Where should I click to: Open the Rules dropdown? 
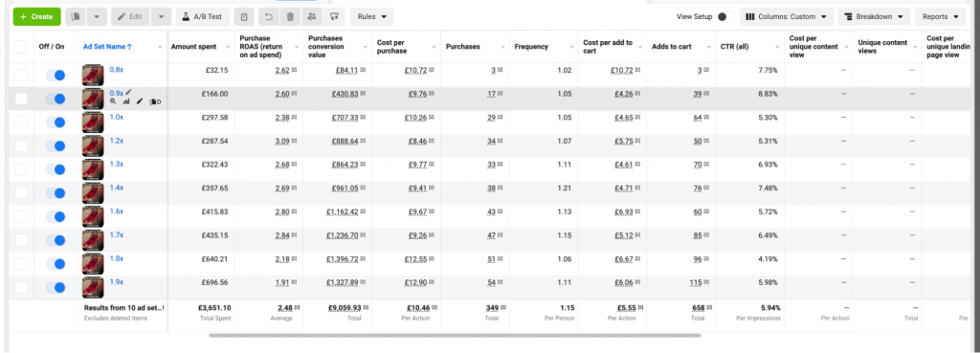[372, 17]
